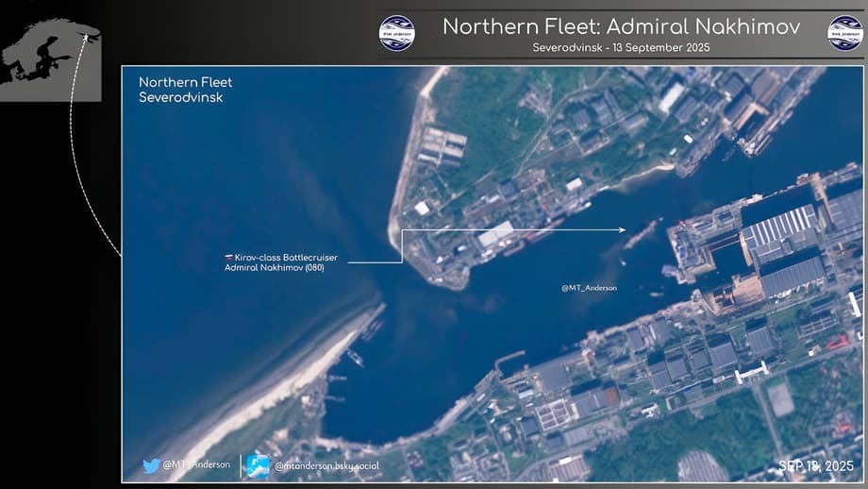Open the @mtanderson.bsky.social handle
Viewport: 868px width, 489px height.
(x=327, y=466)
